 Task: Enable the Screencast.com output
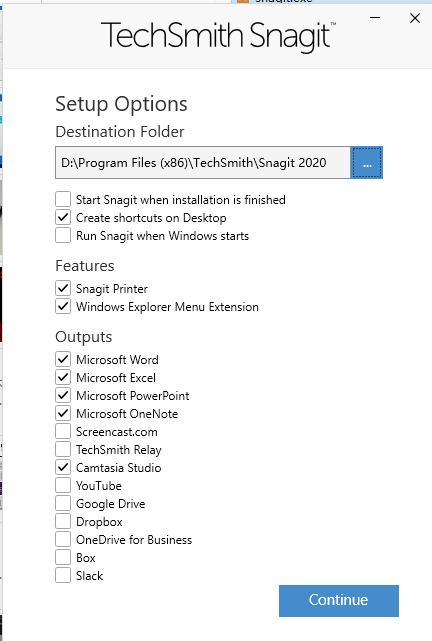63,431
